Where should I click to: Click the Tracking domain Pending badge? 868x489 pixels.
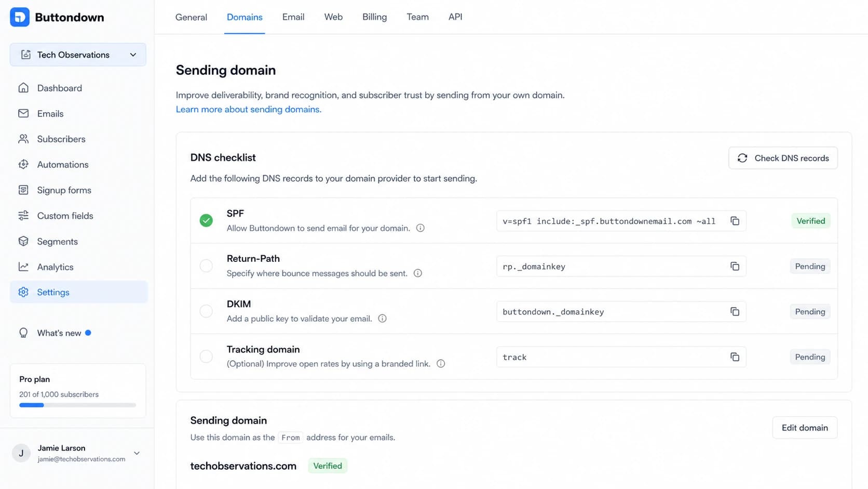pyautogui.click(x=810, y=357)
